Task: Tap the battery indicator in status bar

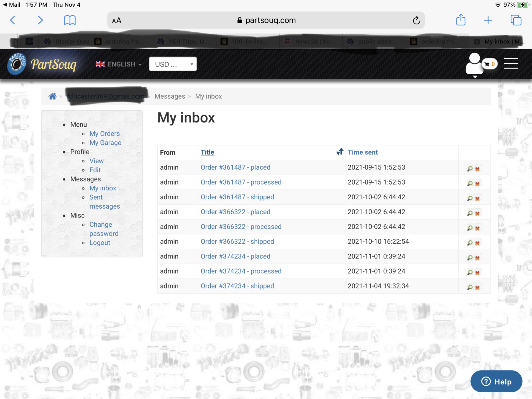Action: coord(523,5)
